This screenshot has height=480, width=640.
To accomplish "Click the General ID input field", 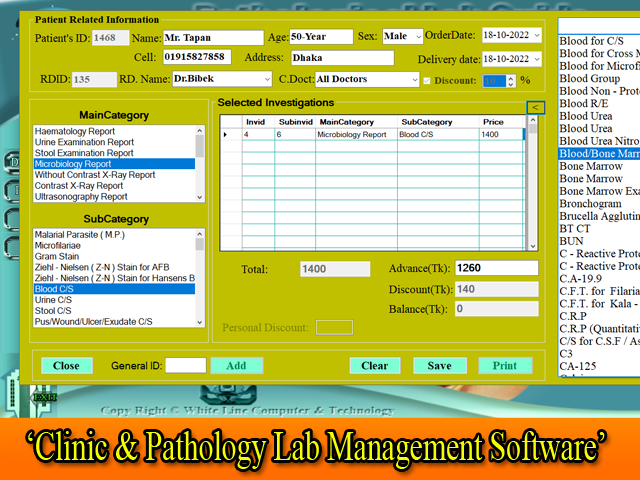I will [185, 365].
